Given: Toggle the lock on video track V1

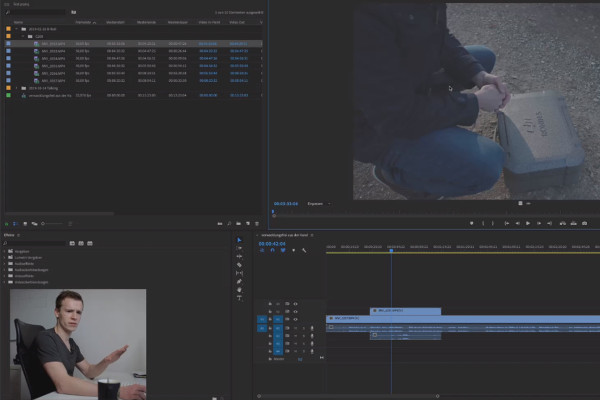Looking at the screenshot, I should coord(270,319).
